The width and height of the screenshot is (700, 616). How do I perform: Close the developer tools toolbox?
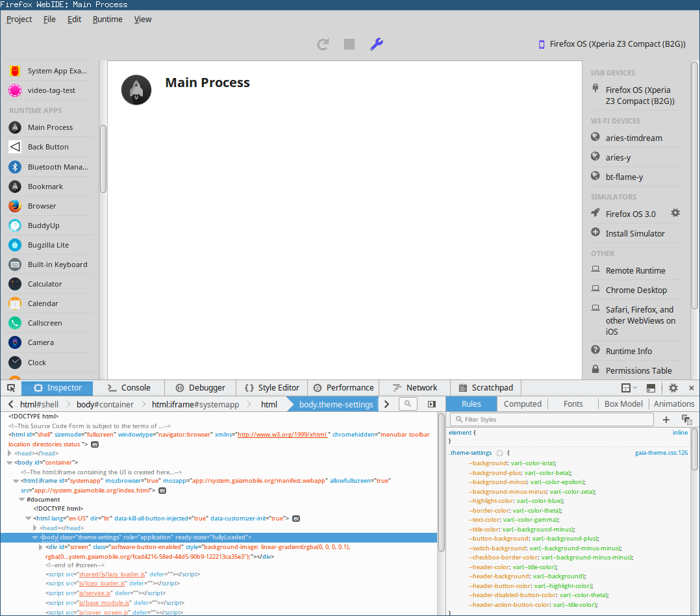tap(691, 388)
